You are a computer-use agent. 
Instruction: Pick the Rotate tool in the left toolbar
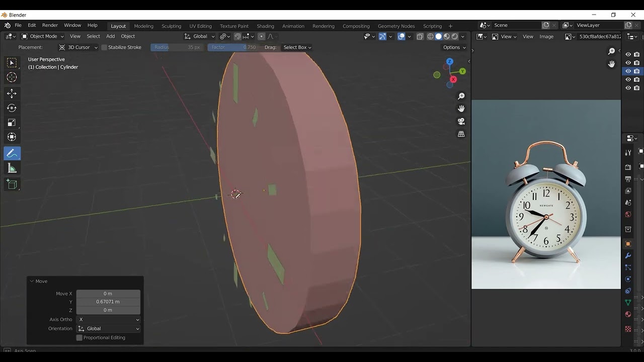[x=12, y=108]
